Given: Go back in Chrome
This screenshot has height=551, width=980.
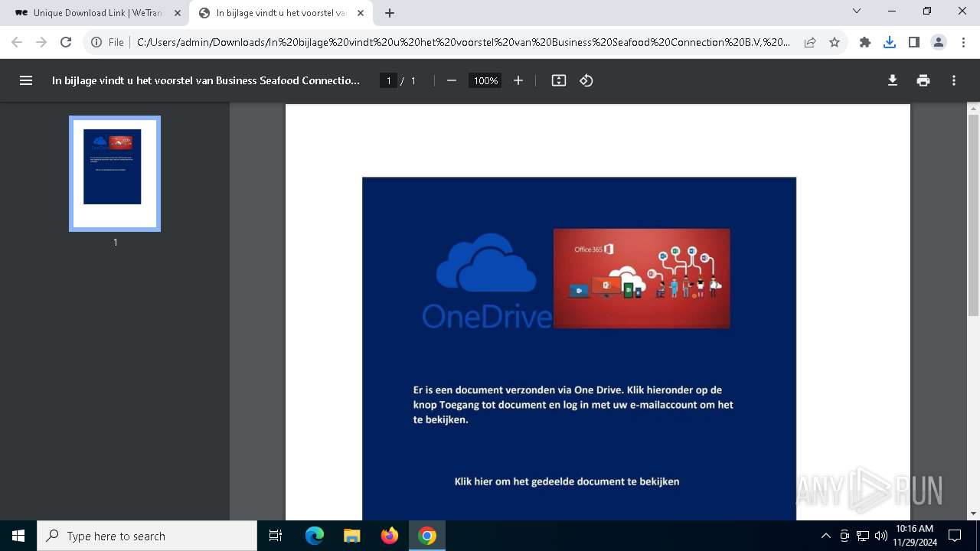Looking at the screenshot, I should 17,43.
